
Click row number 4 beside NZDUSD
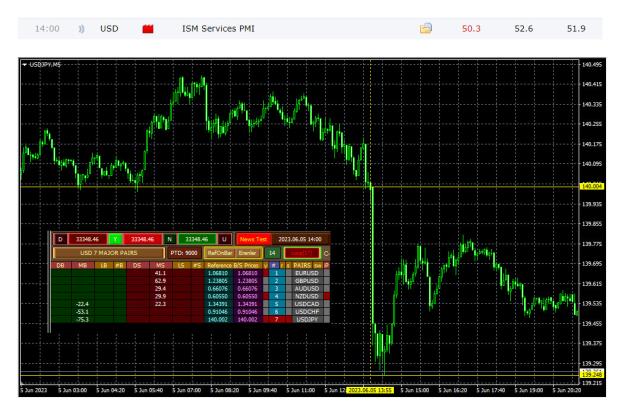[276, 296]
